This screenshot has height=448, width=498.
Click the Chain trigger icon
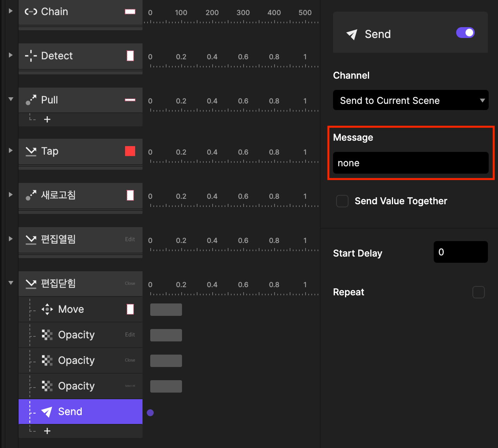click(31, 12)
